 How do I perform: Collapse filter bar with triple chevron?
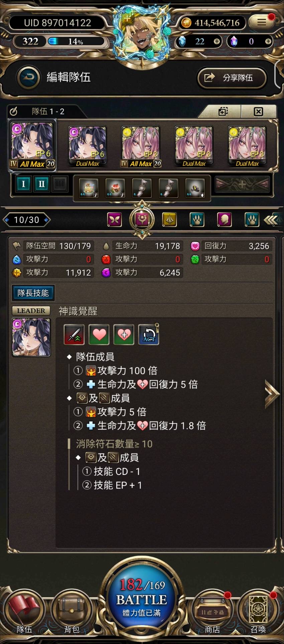point(270,220)
